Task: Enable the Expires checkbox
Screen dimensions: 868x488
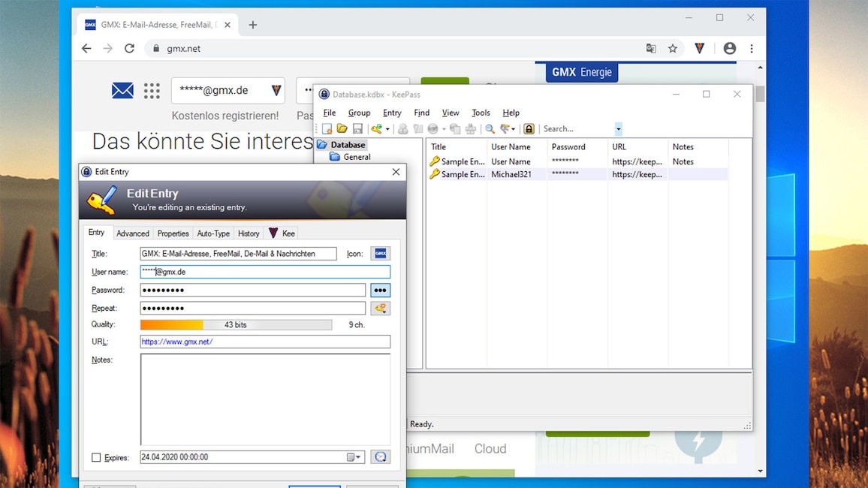Action: coord(96,457)
